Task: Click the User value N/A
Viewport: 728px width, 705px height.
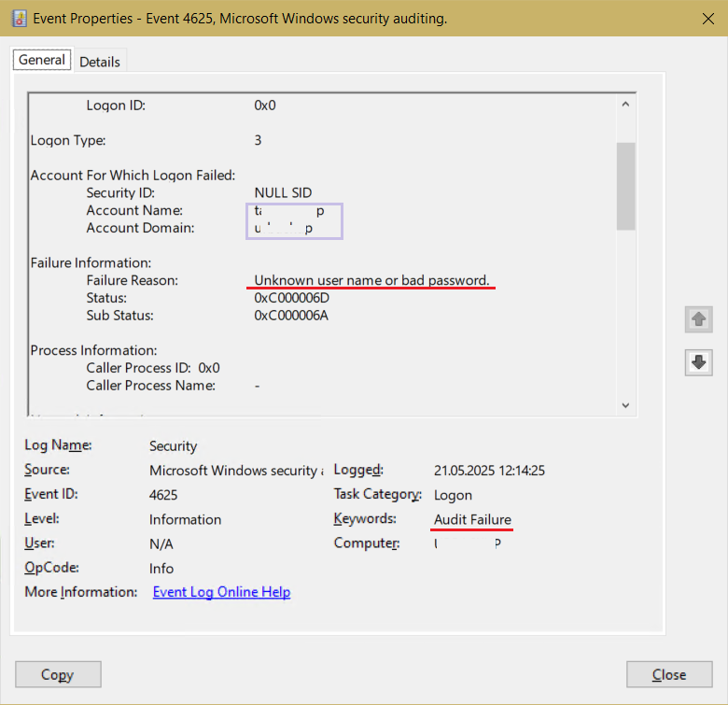Action: pyautogui.click(x=161, y=543)
